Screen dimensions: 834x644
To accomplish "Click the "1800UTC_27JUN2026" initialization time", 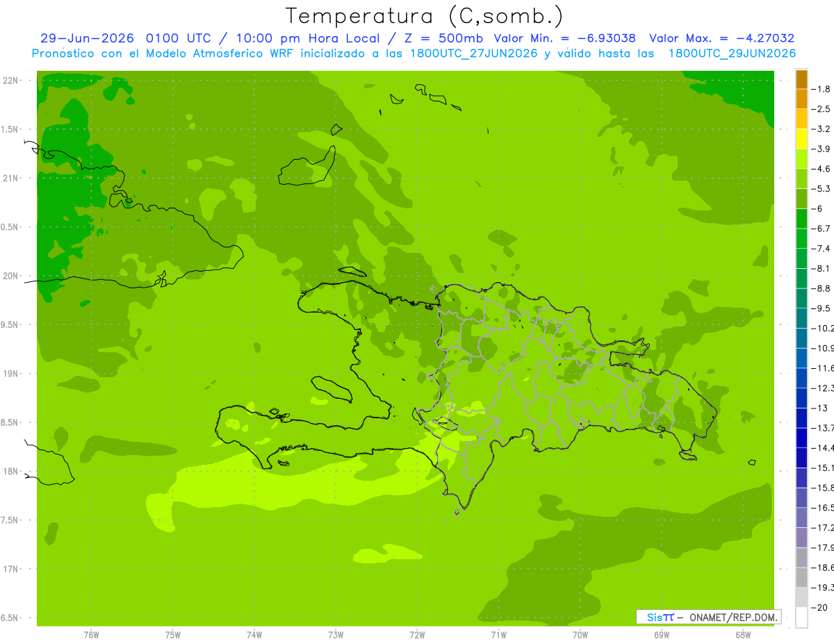I will coord(475,53).
